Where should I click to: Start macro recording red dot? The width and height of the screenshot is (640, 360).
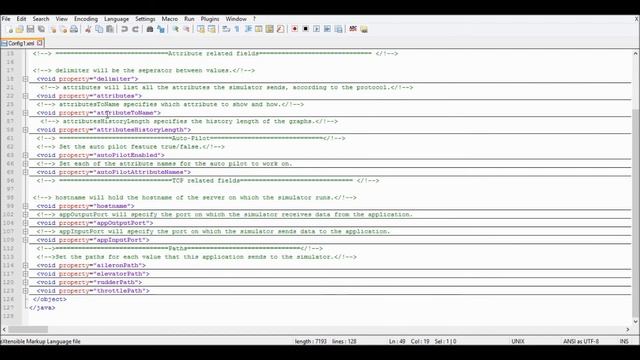click(x=294, y=29)
